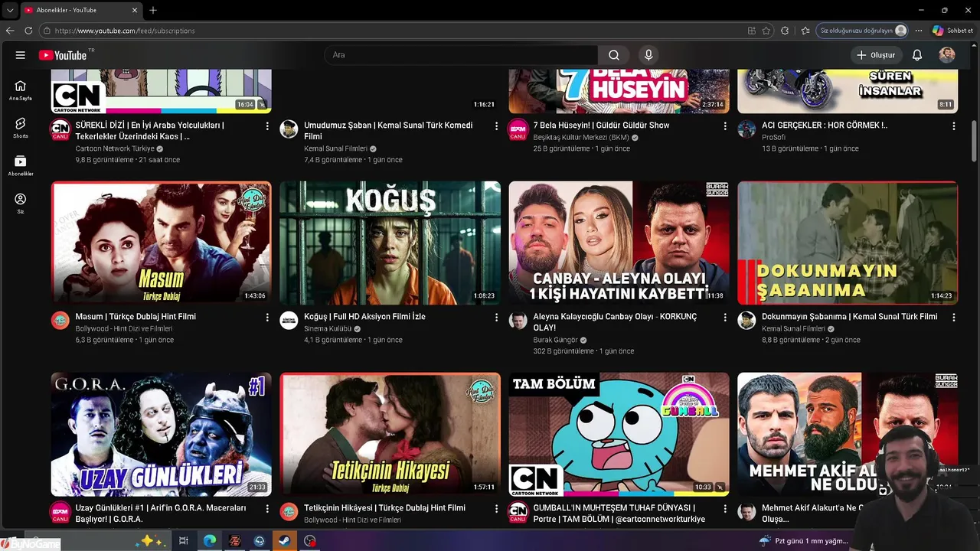This screenshot has width=980, height=551.
Task: Close the Abonelikler - YouTube tab
Action: [135, 10]
